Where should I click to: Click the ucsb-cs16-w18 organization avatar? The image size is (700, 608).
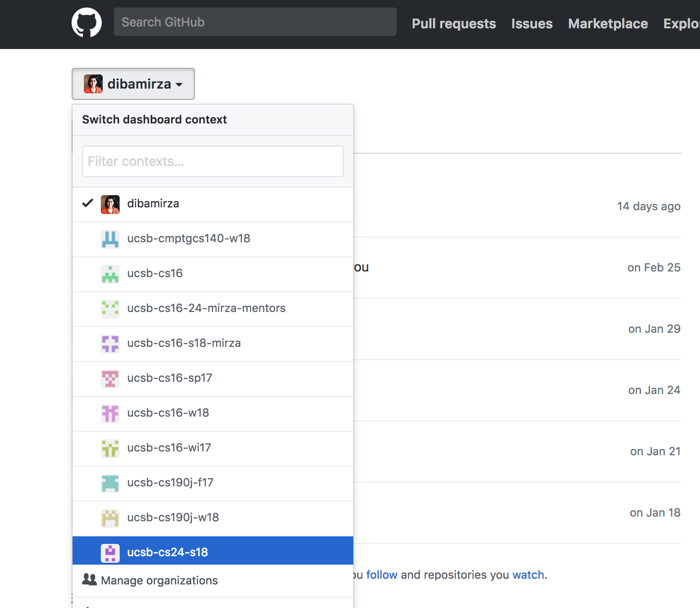tap(110, 413)
